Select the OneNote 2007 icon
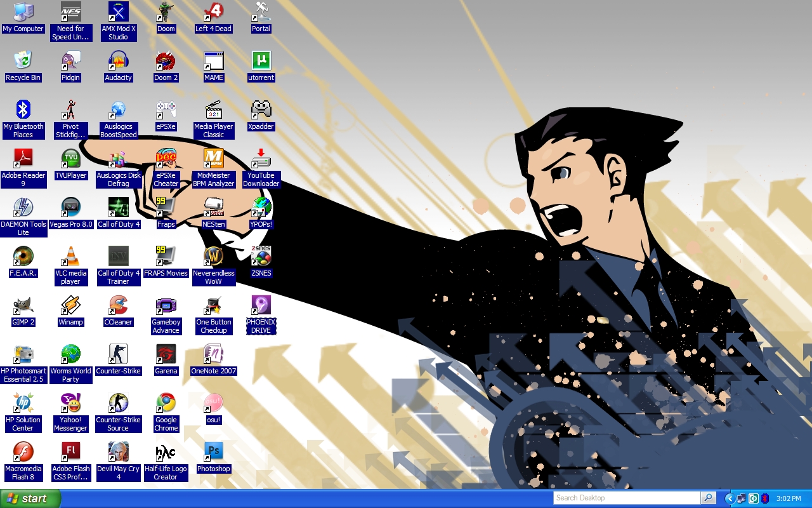The width and height of the screenshot is (812, 508). pos(214,354)
